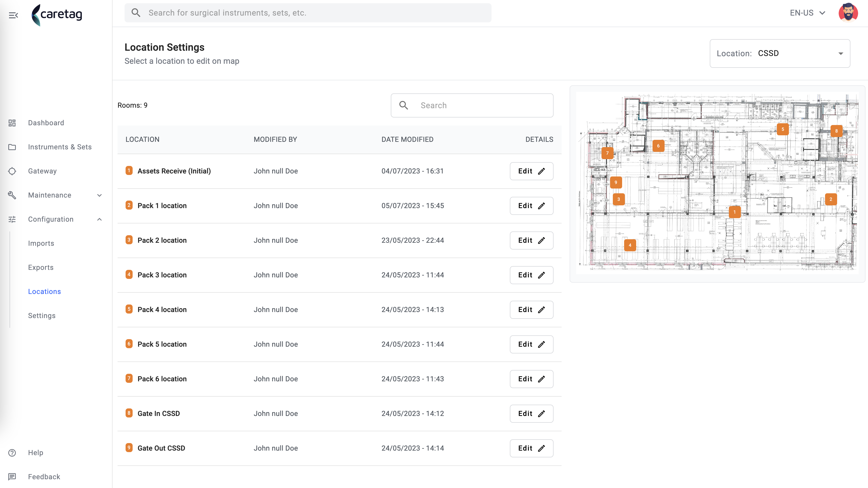Open the Feedback chat icon

click(x=12, y=476)
